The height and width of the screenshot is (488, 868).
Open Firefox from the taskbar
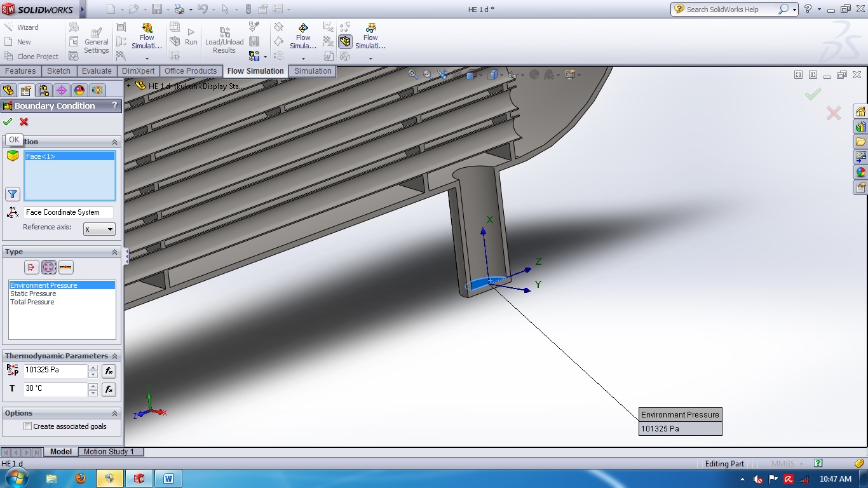[x=81, y=478]
